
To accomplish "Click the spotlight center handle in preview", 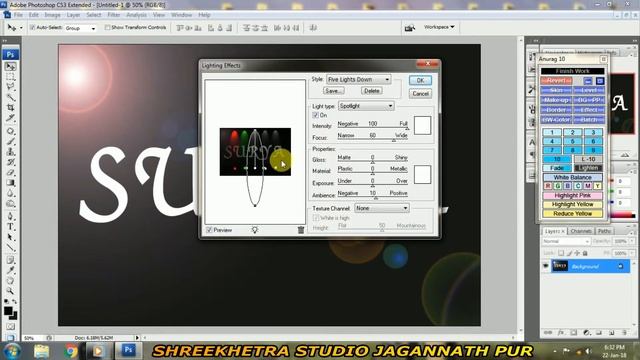I will pos(255,168).
